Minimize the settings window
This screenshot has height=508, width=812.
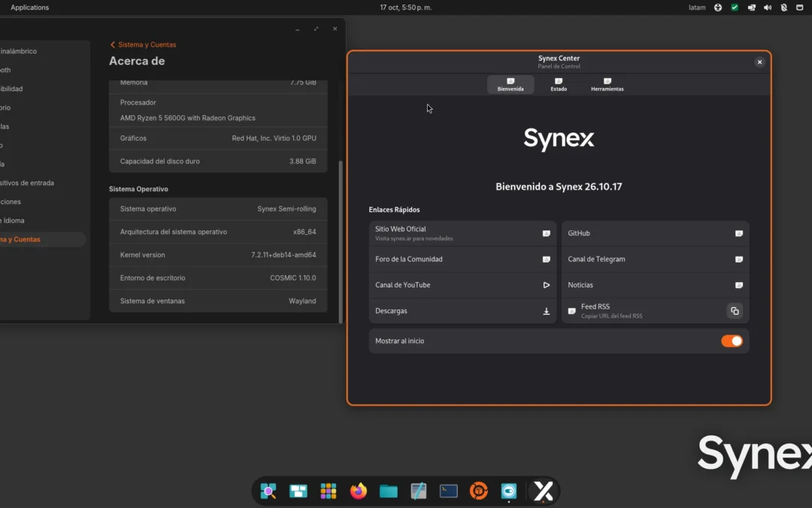297,29
